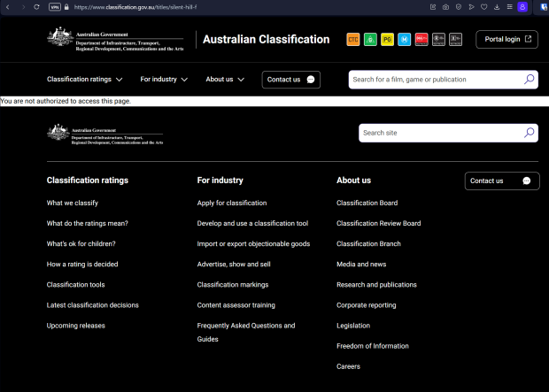Expand Classification ratings dropdown menu
This screenshot has width=549, height=392.
click(x=85, y=80)
